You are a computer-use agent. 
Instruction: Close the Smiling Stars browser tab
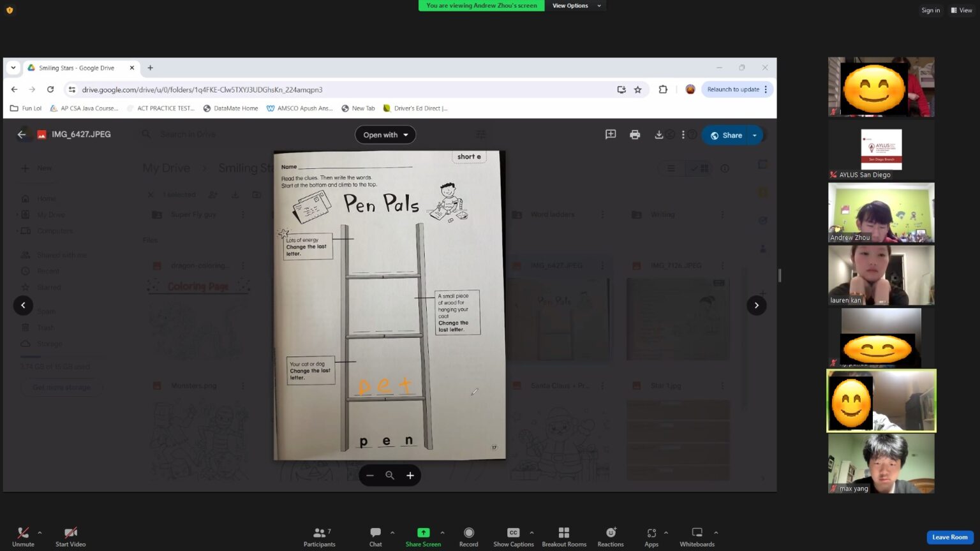132,68
